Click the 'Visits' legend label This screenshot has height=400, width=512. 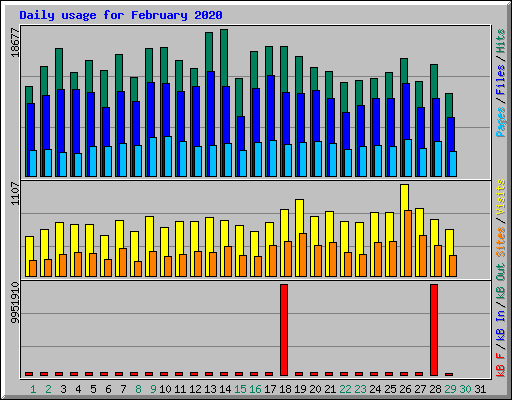(501, 198)
